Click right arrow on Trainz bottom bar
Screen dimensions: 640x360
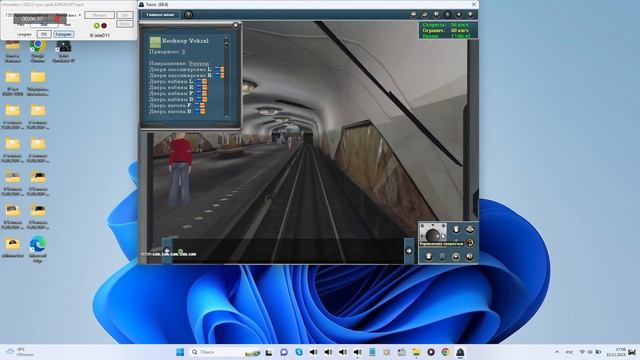[x=409, y=251]
